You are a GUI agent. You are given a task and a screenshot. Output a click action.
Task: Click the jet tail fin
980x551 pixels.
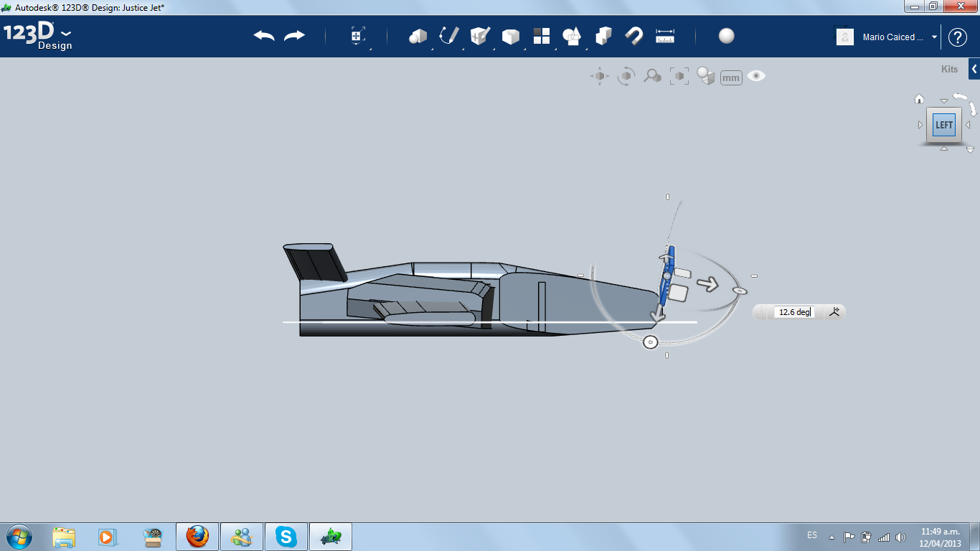tap(314, 262)
